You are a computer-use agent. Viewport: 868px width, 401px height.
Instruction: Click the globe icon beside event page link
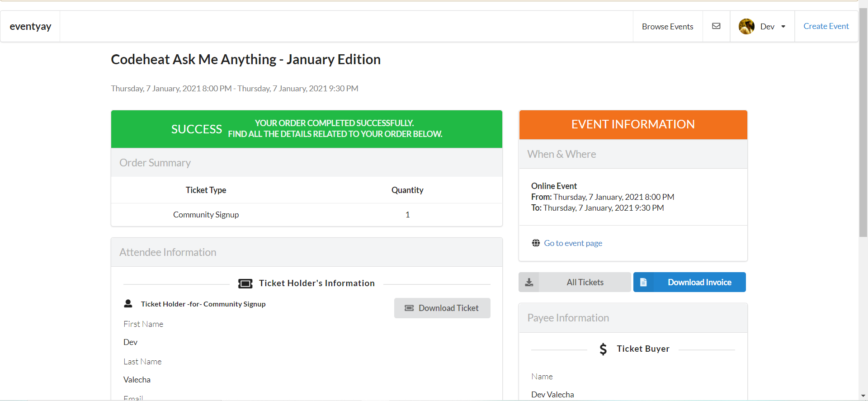536,243
